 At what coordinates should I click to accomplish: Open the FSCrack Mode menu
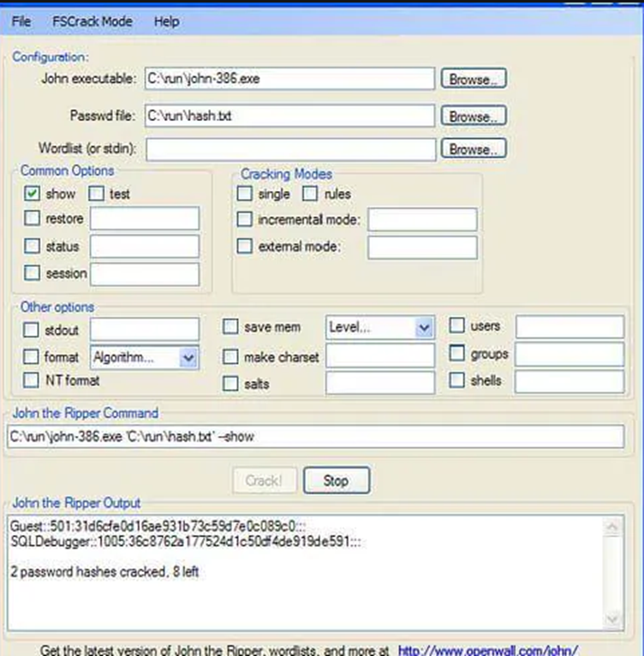[92, 21]
